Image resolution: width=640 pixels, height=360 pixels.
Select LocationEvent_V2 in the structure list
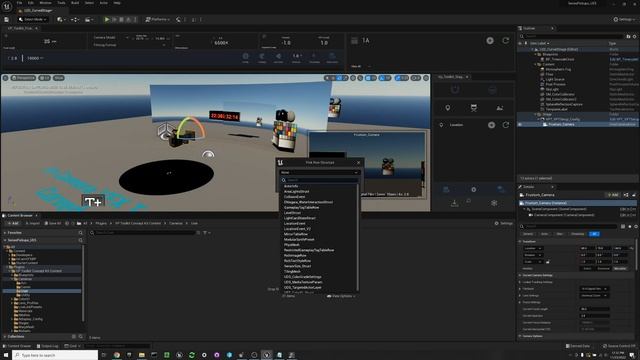pyautogui.click(x=298, y=229)
